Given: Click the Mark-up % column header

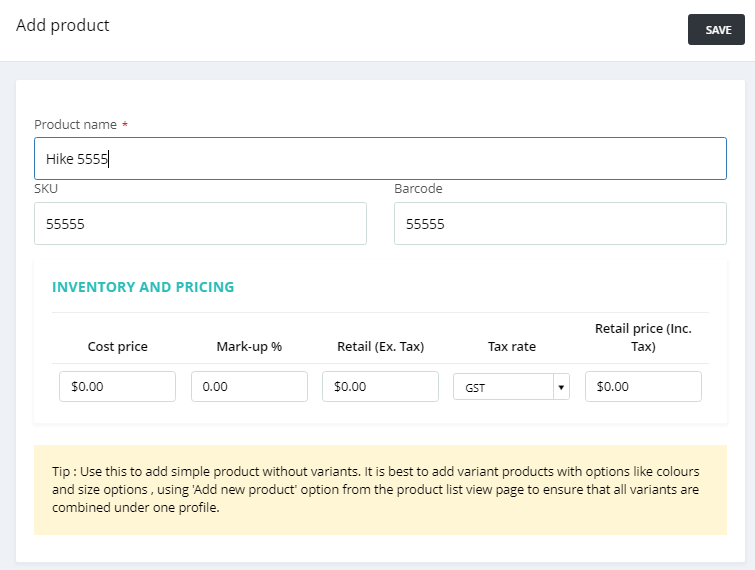Looking at the screenshot, I should [249, 347].
